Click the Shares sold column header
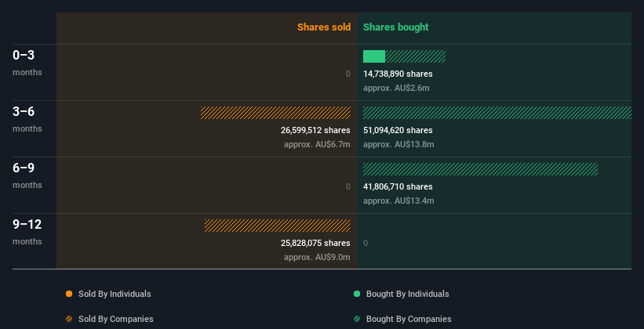Image resolution: width=644 pixels, height=329 pixels. click(324, 27)
